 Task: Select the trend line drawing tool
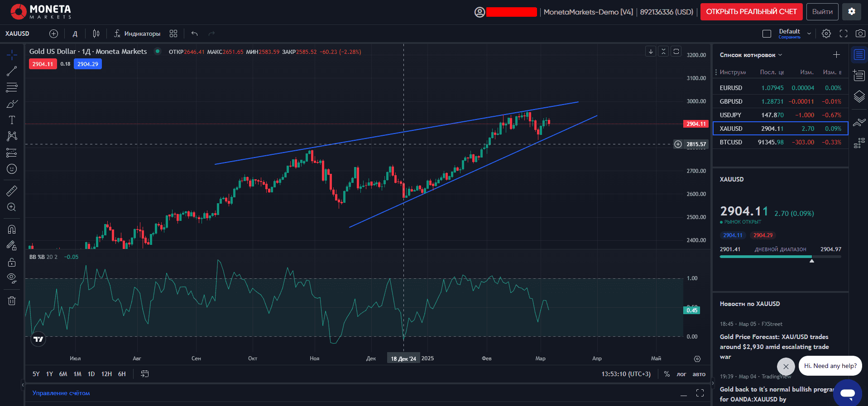point(12,71)
